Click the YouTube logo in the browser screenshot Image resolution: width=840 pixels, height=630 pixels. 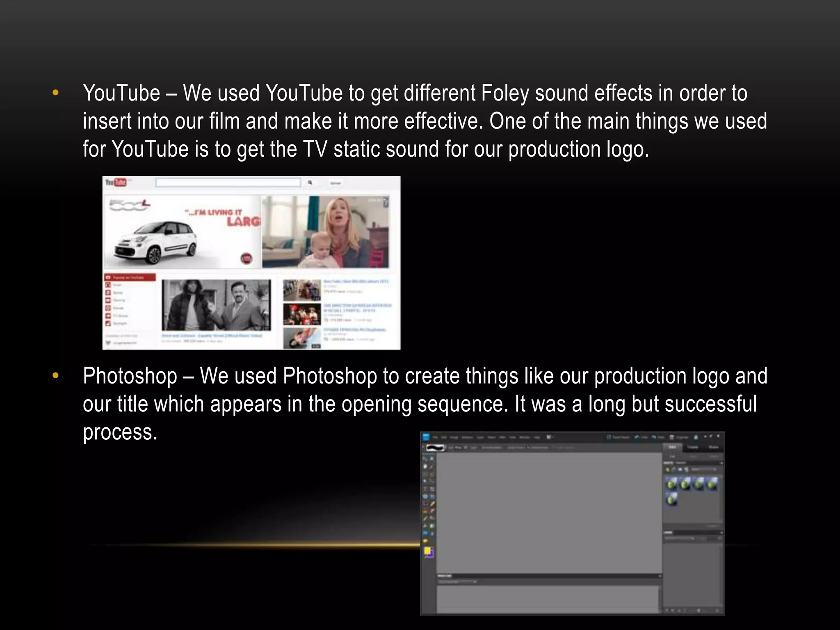tap(116, 182)
